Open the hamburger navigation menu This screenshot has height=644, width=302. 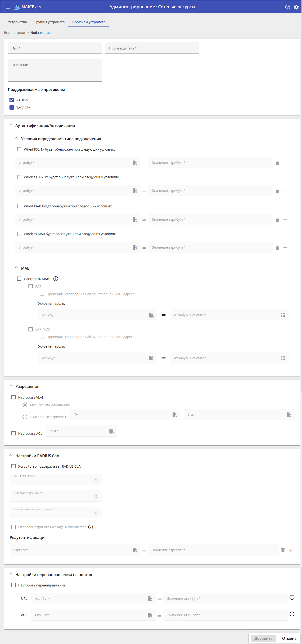click(8, 7)
